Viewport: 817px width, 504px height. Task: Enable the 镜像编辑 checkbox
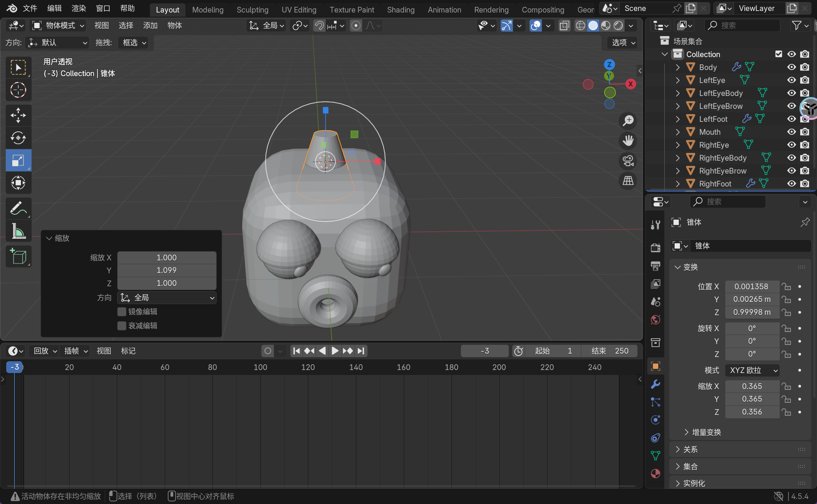122,312
